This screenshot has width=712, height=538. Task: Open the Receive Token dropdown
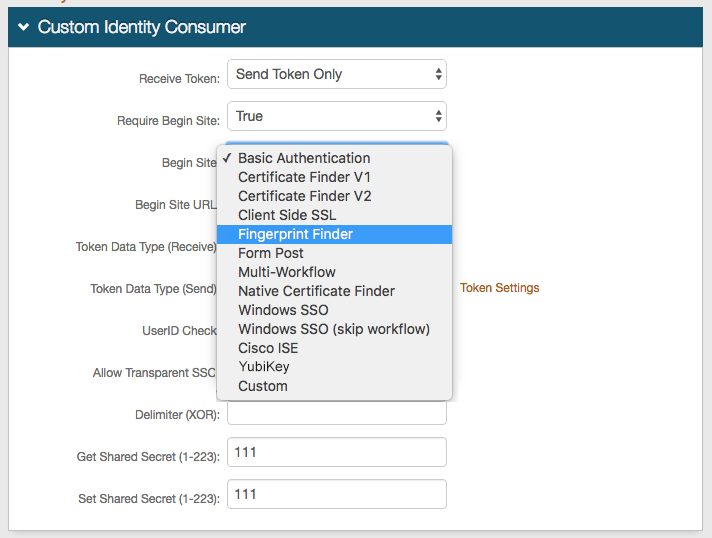pos(336,74)
